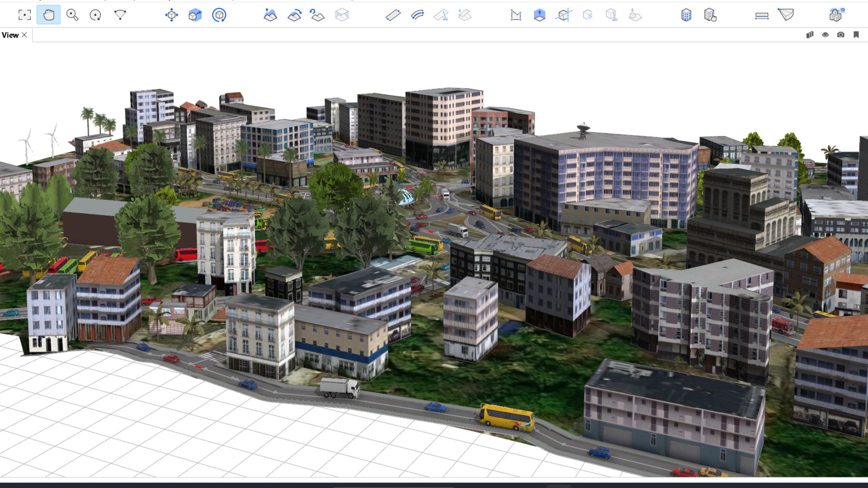Screen dimensions: 868x488
Task: Choose the Zoom magnifier tool
Action: [x=72, y=15]
